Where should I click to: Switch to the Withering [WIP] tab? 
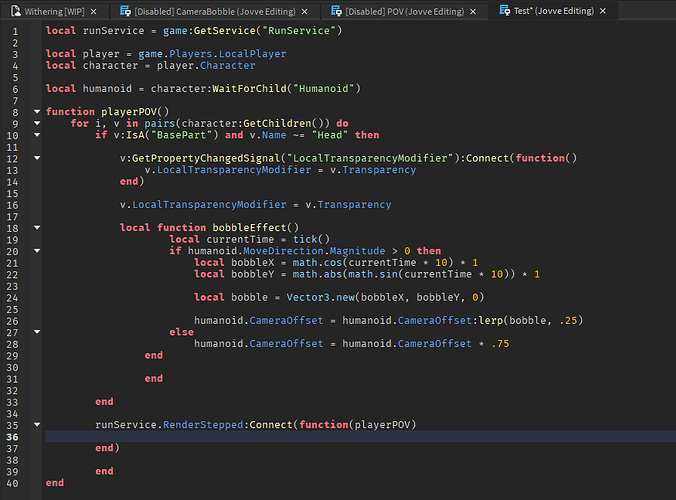coord(54,11)
